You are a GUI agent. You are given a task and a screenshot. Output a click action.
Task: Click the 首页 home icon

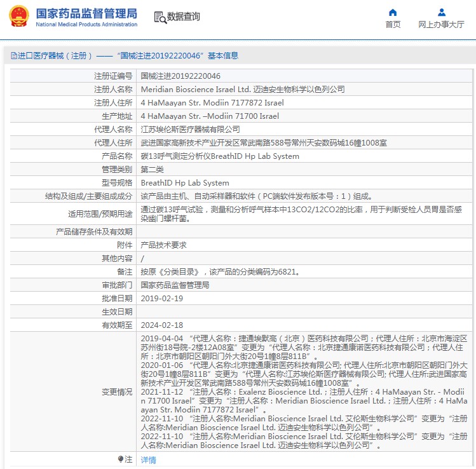coord(393,12)
